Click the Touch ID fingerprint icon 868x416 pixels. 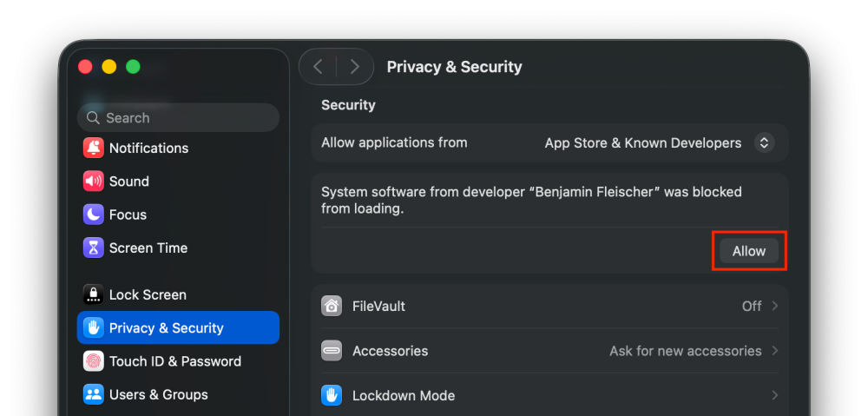(93, 361)
